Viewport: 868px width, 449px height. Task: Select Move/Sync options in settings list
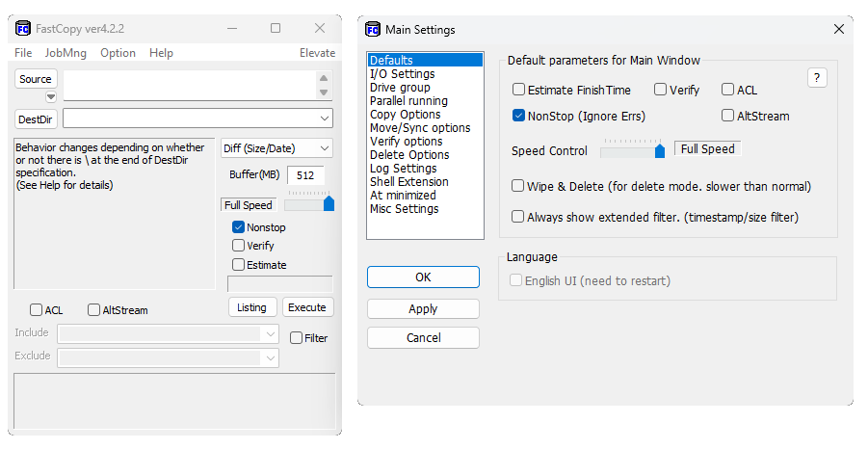pyautogui.click(x=425, y=127)
